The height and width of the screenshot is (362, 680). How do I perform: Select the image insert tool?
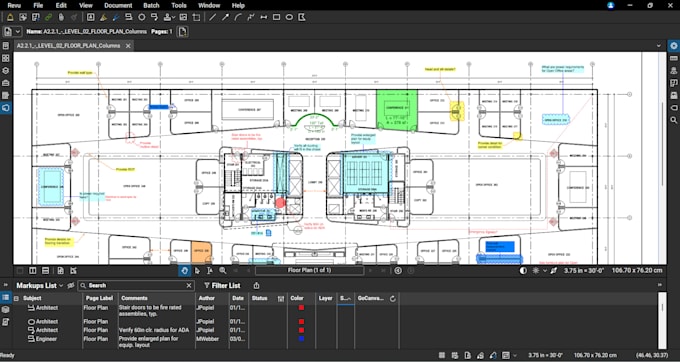[183, 17]
